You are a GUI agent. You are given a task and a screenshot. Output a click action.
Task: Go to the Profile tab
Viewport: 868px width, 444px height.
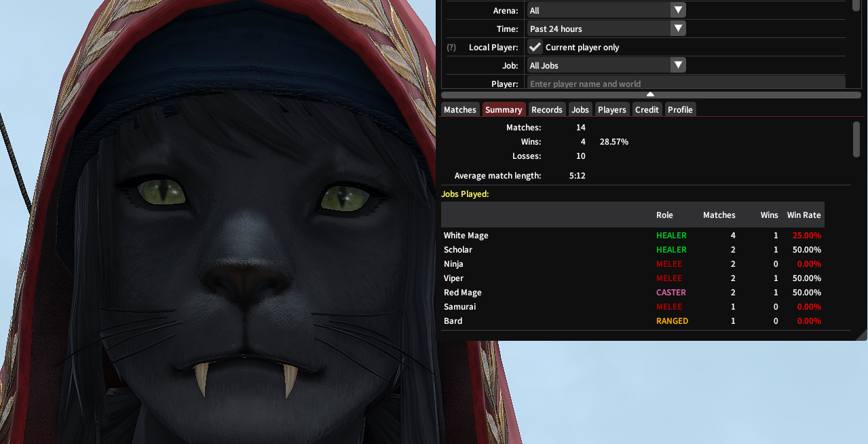680,109
